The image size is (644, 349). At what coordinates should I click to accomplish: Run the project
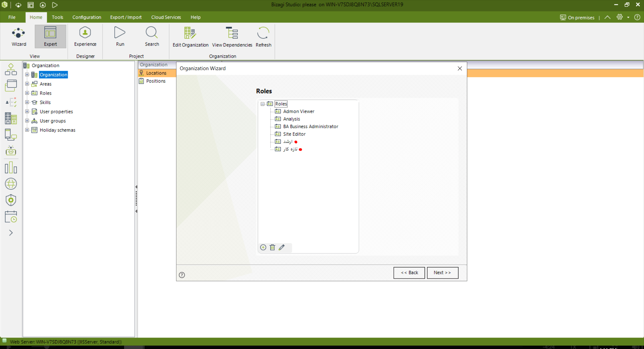(120, 37)
